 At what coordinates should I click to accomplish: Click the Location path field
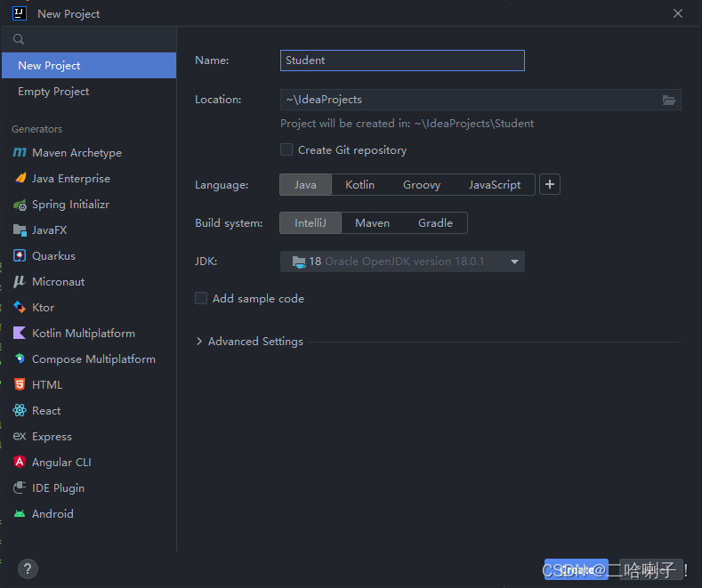(x=480, y=100)
